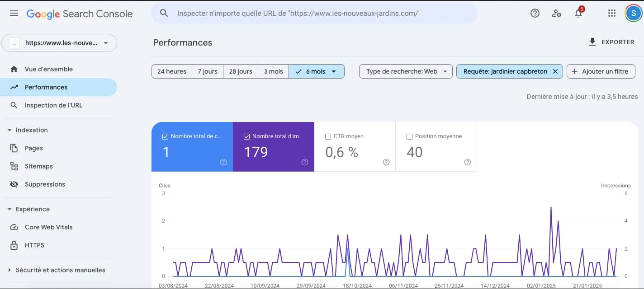This screenshot has height=289, width=644.
Task: Open the property selector dropdown
Action: [60, 43]
